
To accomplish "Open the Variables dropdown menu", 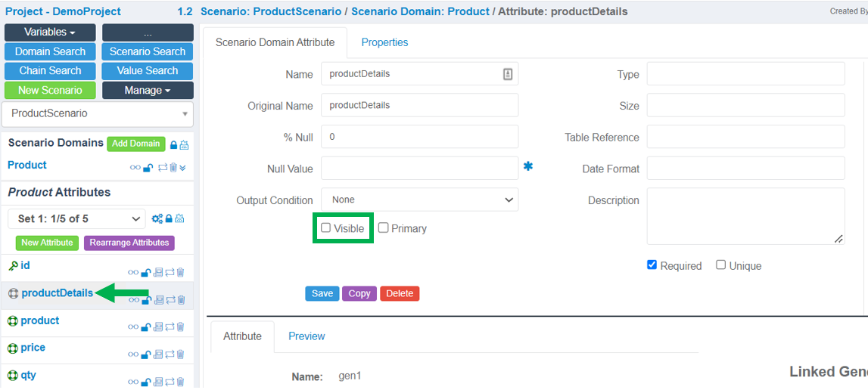I will tap(50, 32).
